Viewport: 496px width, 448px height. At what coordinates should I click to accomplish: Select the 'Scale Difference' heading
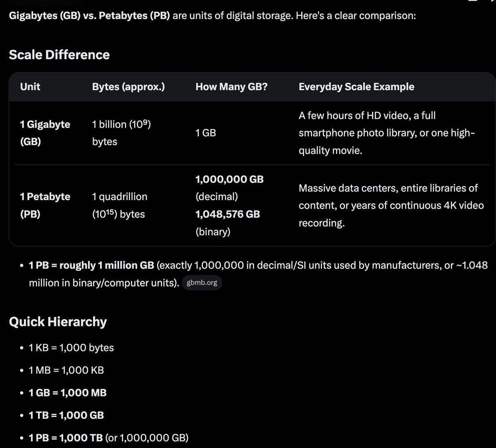pyautogui.click(x=59, y=55)
